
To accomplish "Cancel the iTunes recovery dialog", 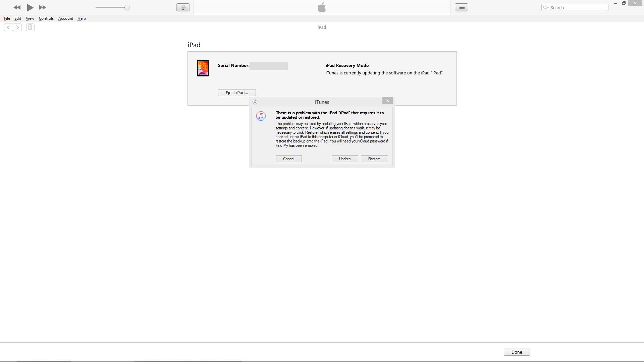I will click(x=288, y=159).
